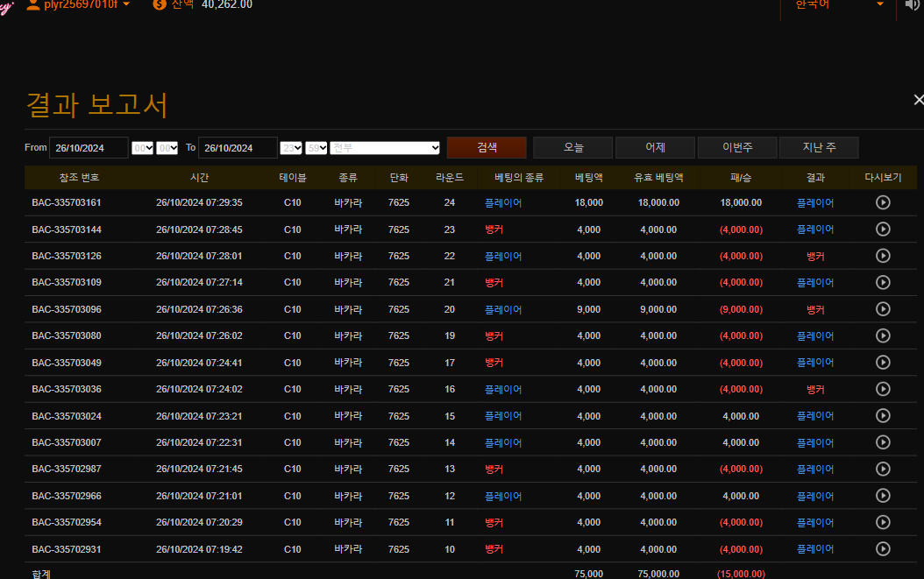Close the 결과 보고서 panel
924x579 pixels.
(918, 100)
